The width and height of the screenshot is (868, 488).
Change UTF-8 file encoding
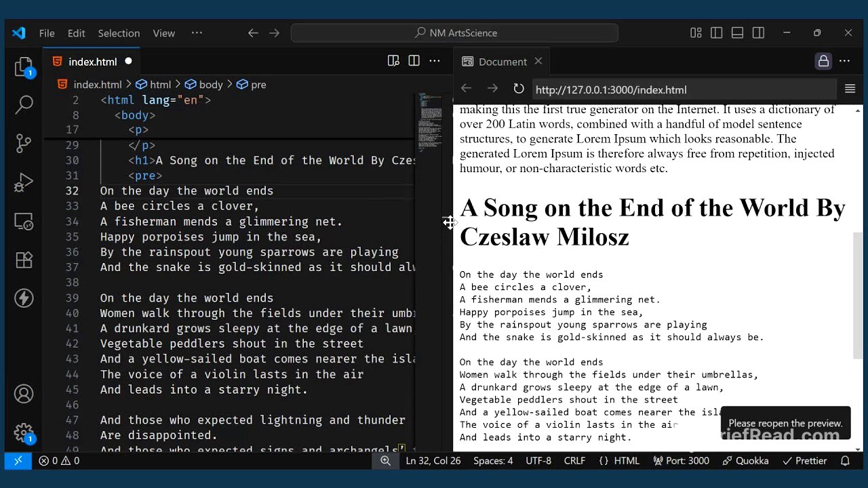click(538, 461)
